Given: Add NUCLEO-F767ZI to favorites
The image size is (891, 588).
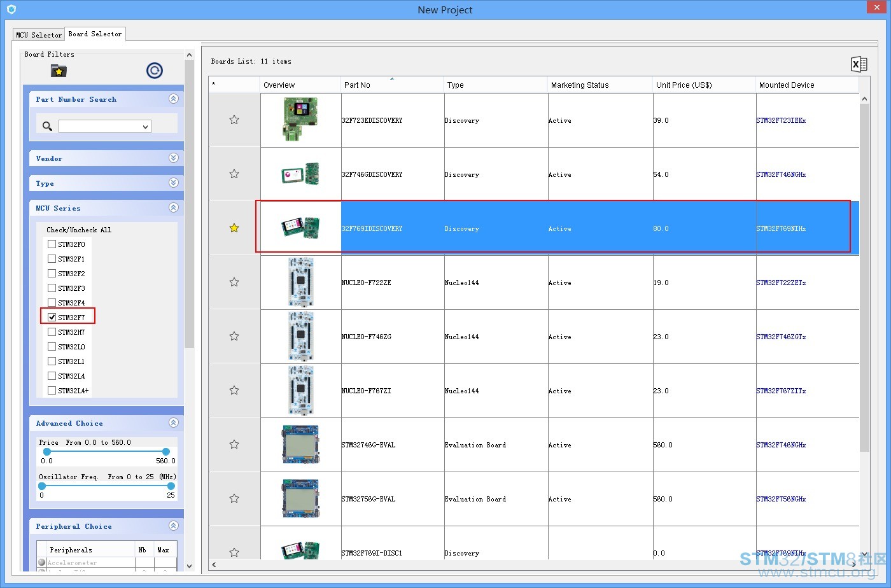Looking at the screenshot, I should [x=234, y=390].
